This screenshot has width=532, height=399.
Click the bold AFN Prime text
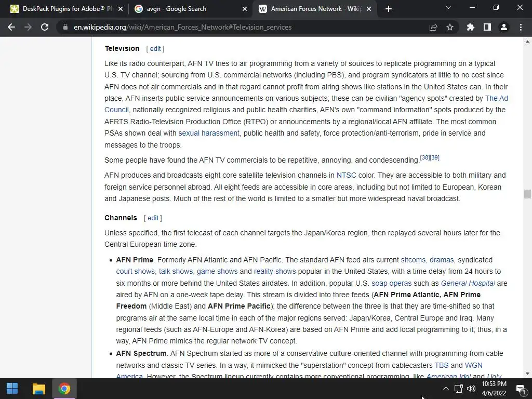tap(135, 260)
